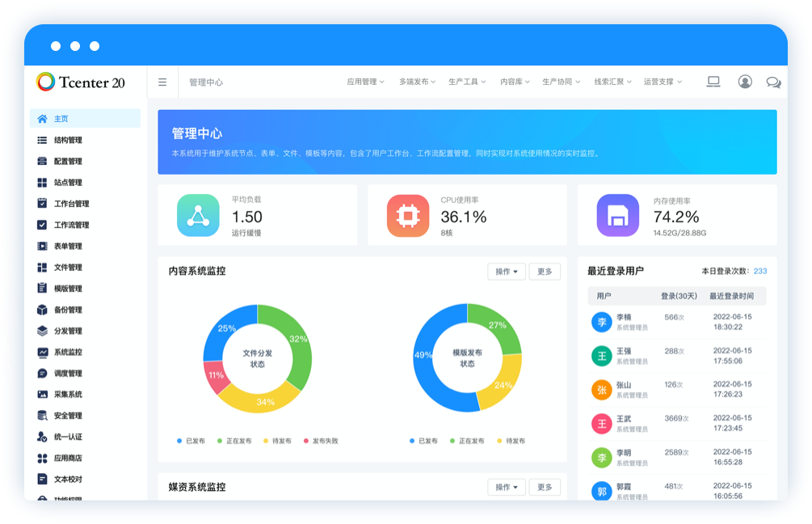
Task: Open 操作 dropdown in 内容系统监控
Action: point(507,272)
